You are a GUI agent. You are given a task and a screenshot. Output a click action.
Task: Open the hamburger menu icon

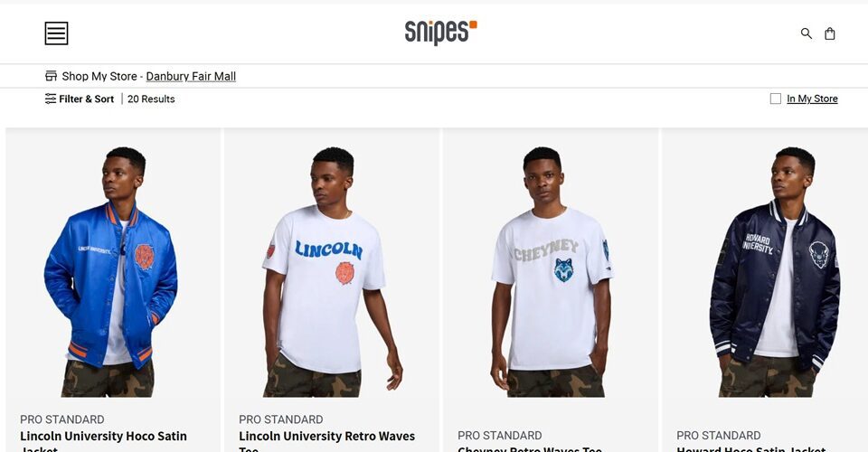(x=56, y=33)
